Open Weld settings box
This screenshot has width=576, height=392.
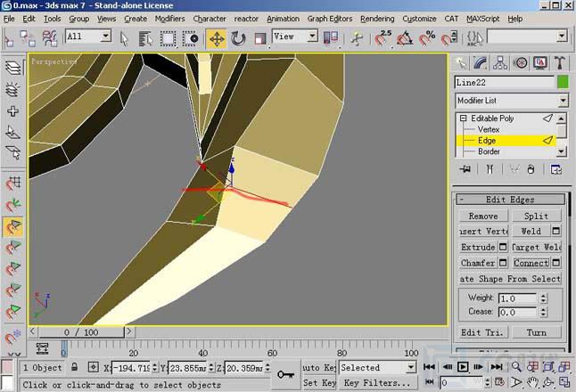[556, 232]
